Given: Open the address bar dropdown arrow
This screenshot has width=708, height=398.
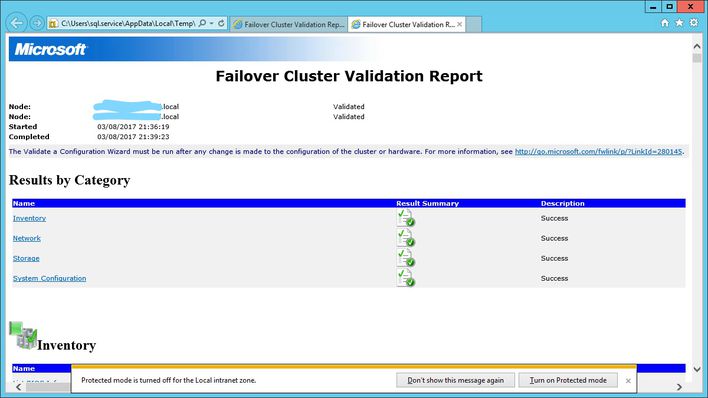Looking at the screenshot, I should (x=211, y=23).
